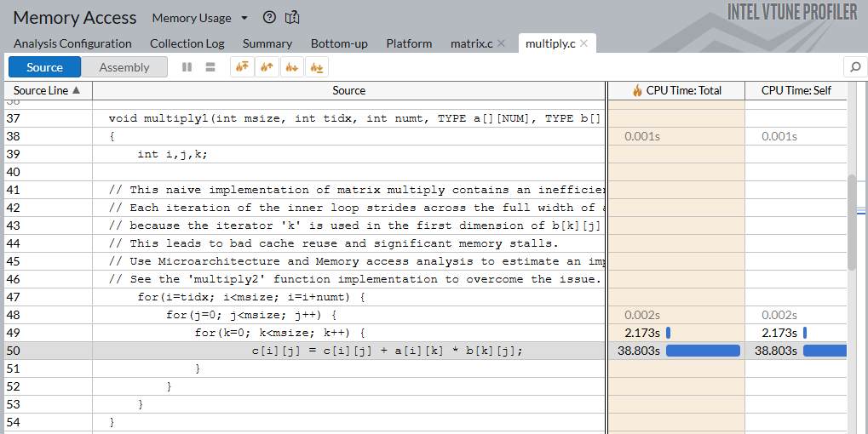Toggle the horizontal split pane layout icon
This screenshot has height=434, width=868.
(210, 67)
